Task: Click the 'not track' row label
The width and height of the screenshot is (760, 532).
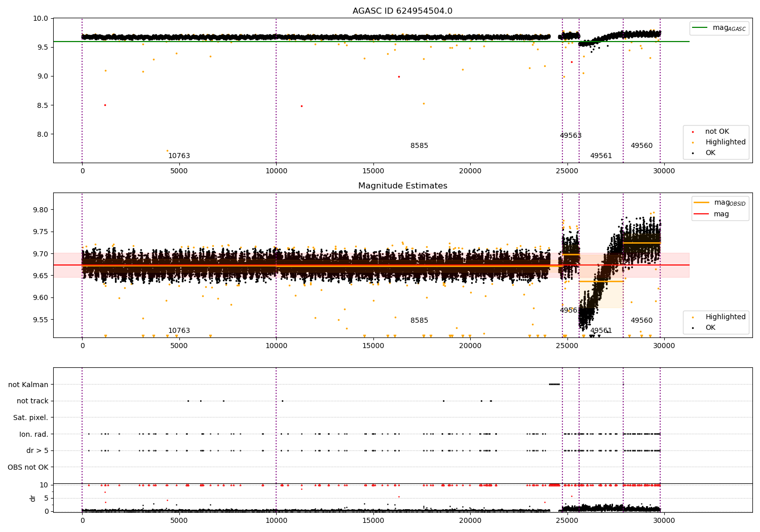Action: 32,401
